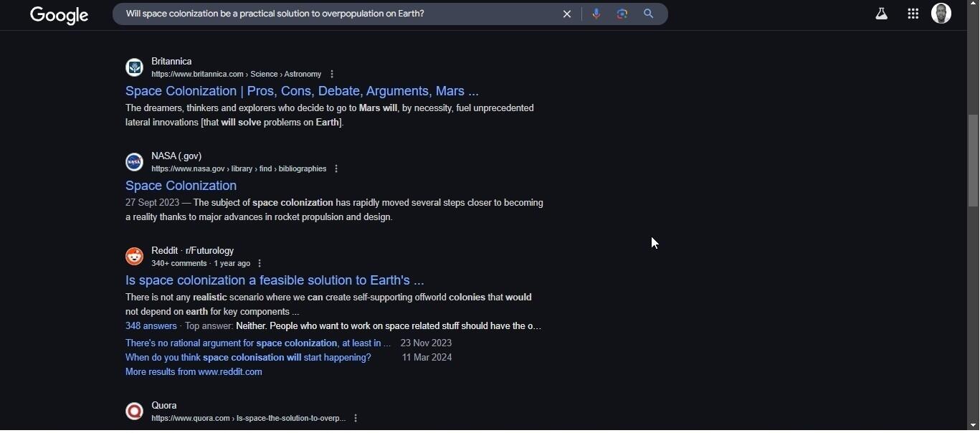Click More results from www.reddit.com
980x433 pixels.
(x=194, y=372)
